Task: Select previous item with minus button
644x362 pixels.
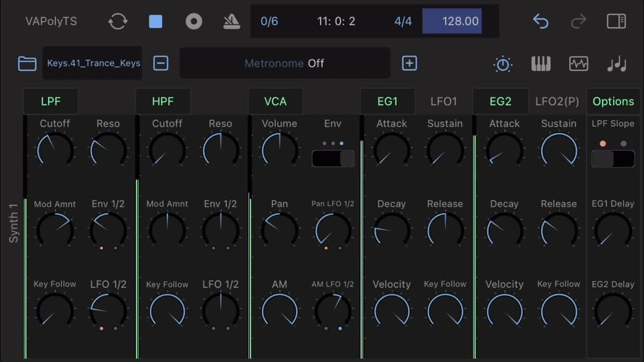Action: tap(160, 63)
